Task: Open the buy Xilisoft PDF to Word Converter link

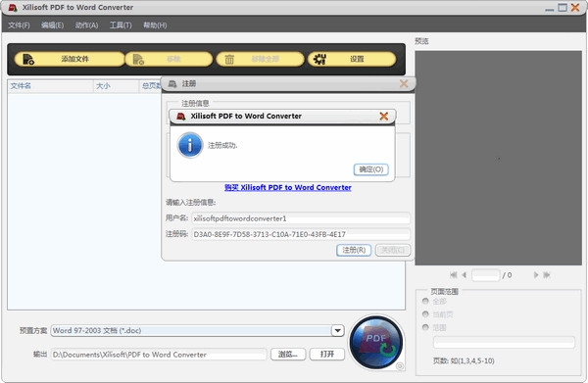Action: 287,187
